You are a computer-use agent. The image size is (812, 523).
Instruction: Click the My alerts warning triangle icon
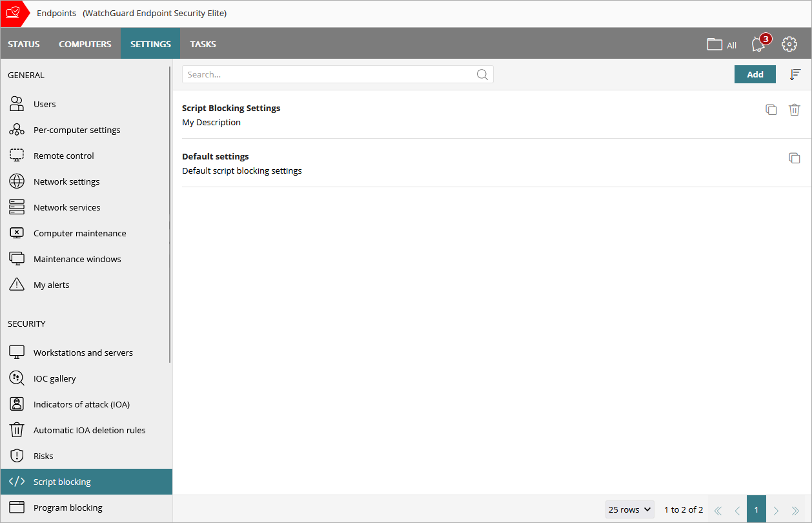[17, 285]
